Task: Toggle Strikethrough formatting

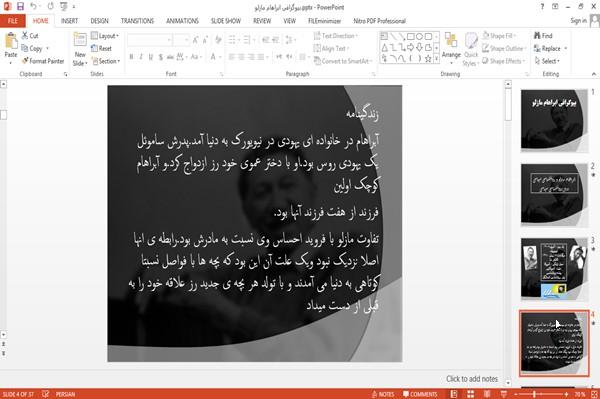Action: point(170,57)
